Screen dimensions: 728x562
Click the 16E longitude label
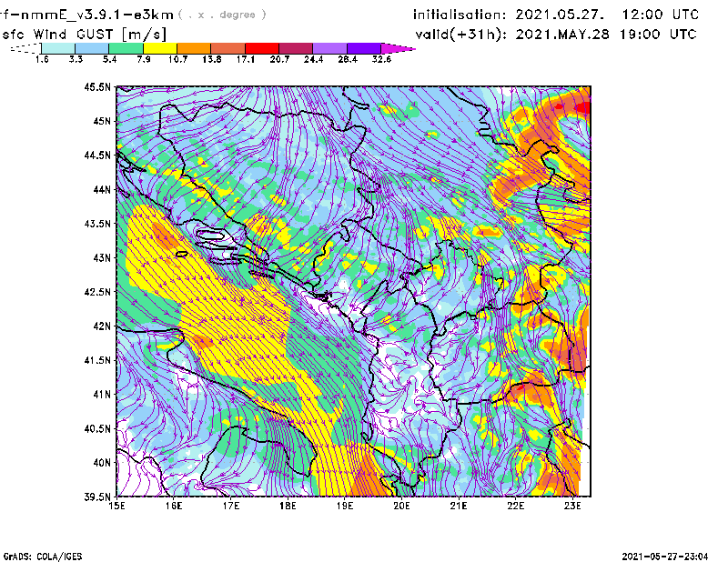click(174, 506)
